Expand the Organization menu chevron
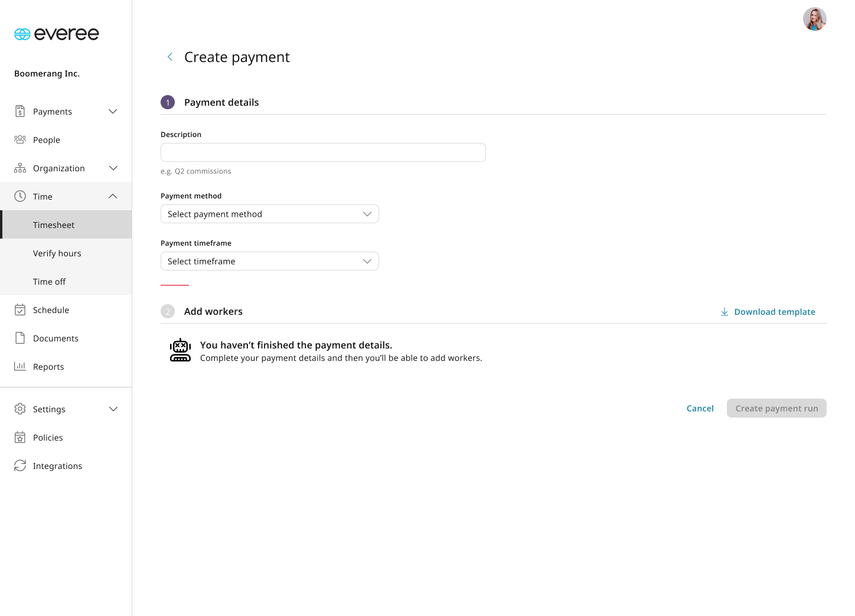 pos(113,168)
